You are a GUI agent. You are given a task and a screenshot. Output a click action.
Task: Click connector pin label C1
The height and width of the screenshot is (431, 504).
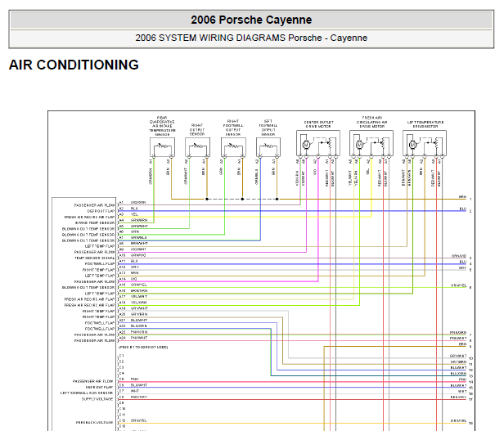coord(122,356)
